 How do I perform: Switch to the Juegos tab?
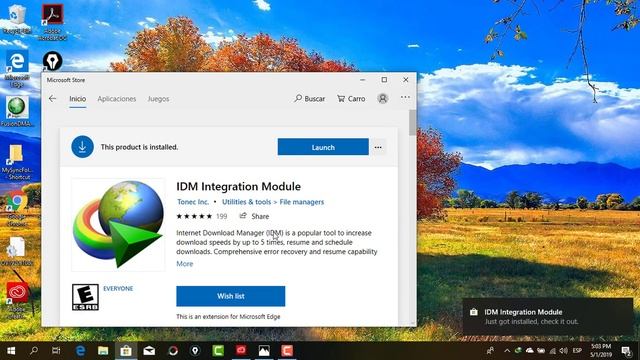click(158, 99)
